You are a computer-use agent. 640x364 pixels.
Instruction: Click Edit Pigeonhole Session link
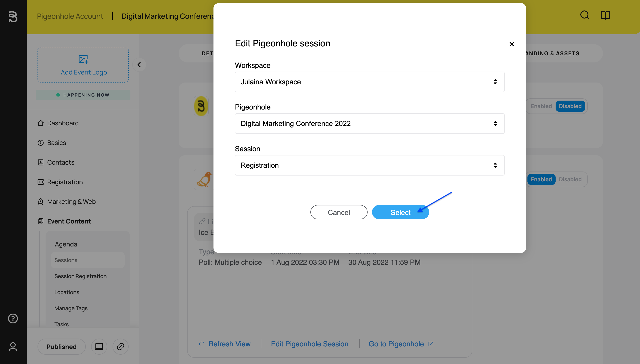(310, 344)
